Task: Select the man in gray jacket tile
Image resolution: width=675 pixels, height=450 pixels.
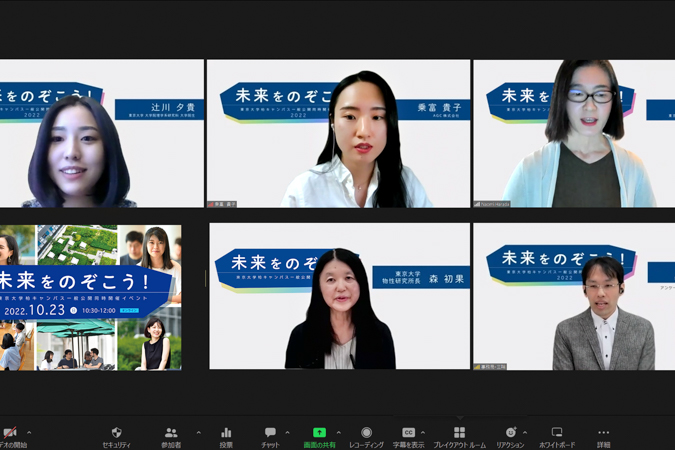Action: pyautogui.click(x=574, y=296)
